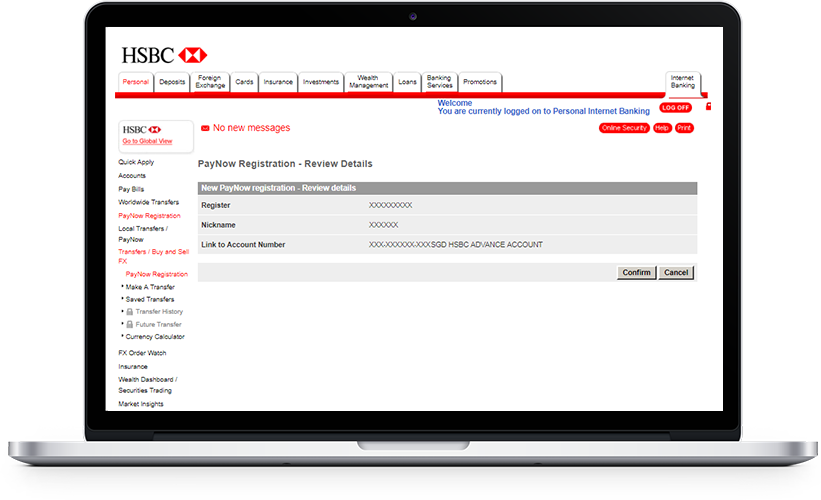
Task: Click the indented PayNow Registration sub-item
Action: click(157, 274)
